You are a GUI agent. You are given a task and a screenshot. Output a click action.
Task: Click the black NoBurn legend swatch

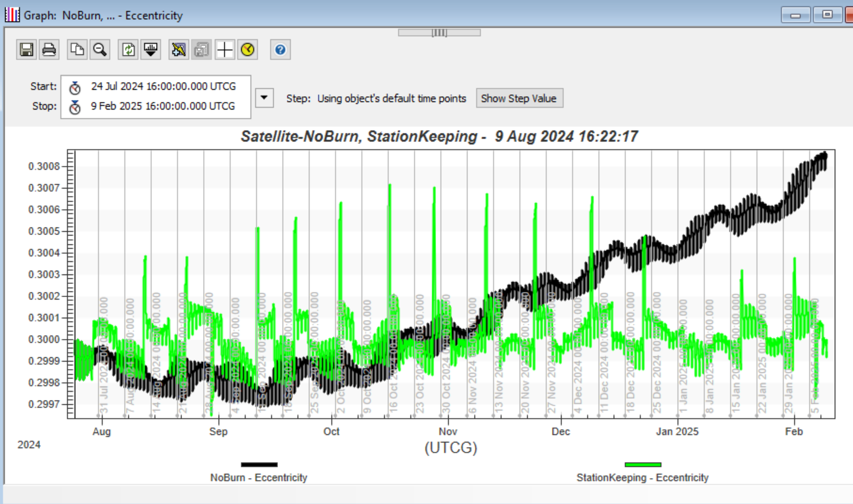[x=259, y=465]
